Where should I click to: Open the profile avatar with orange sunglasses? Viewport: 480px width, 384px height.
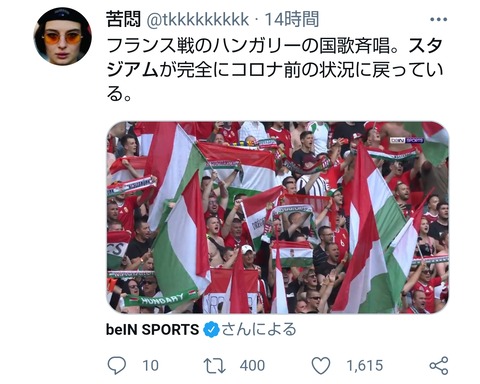pos(63,36)
